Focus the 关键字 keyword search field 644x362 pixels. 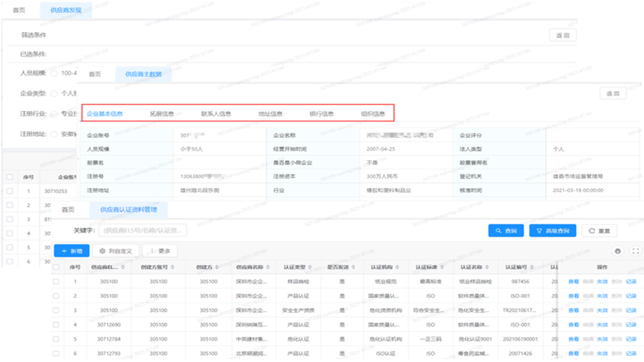143,231
